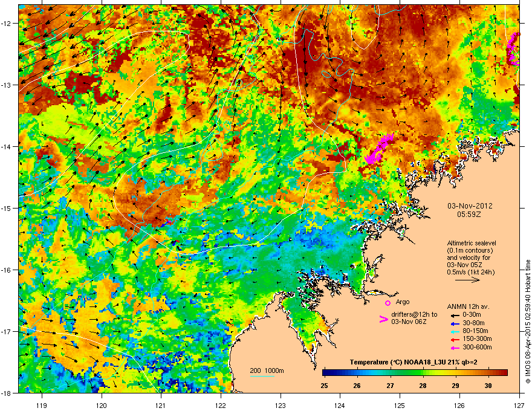Click the '0-30m' depth label

[472, 315]
